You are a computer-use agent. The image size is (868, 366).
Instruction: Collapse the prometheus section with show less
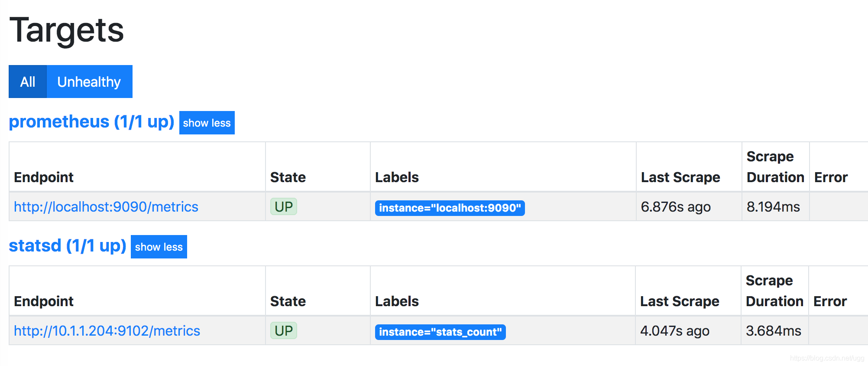pos(207,123)
